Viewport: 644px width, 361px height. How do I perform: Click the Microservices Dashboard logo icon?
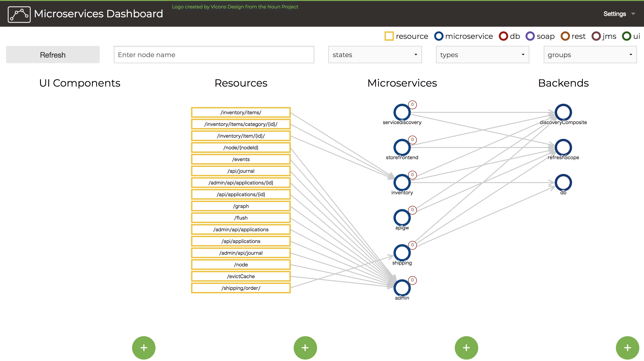19,14
